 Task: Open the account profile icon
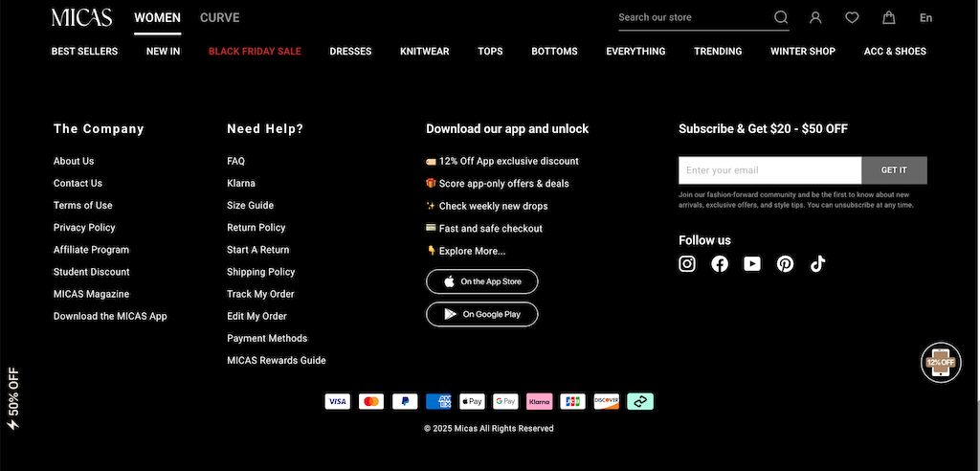pyautogui.click(x=815, y=17)
